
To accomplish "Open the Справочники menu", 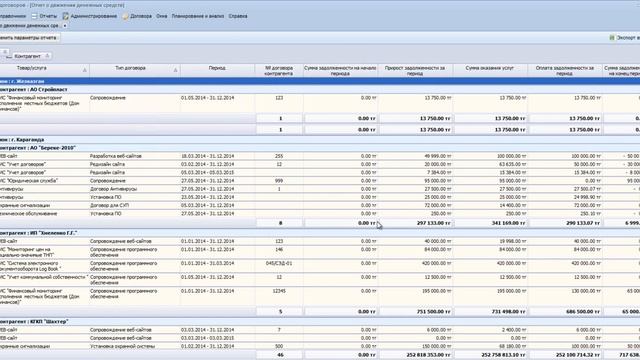I will [12, 16].
